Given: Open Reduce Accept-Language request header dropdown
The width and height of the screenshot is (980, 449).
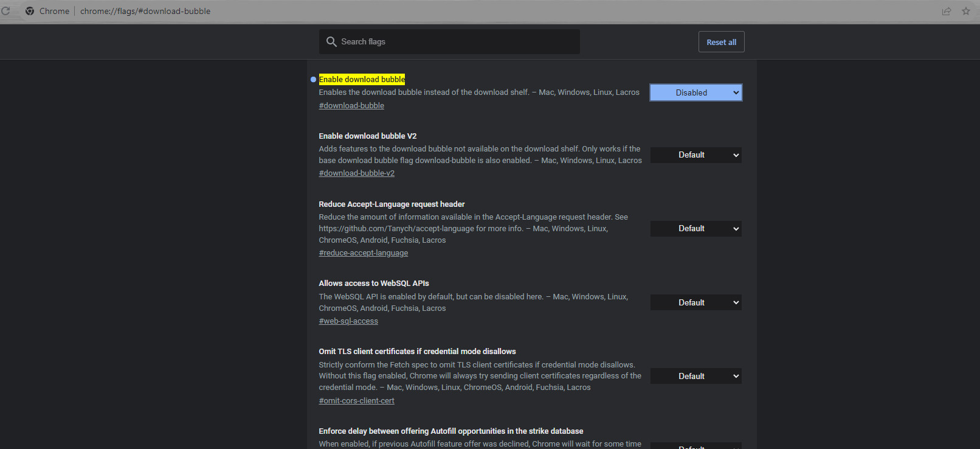Looking at the screenshot, I should 695,229.
